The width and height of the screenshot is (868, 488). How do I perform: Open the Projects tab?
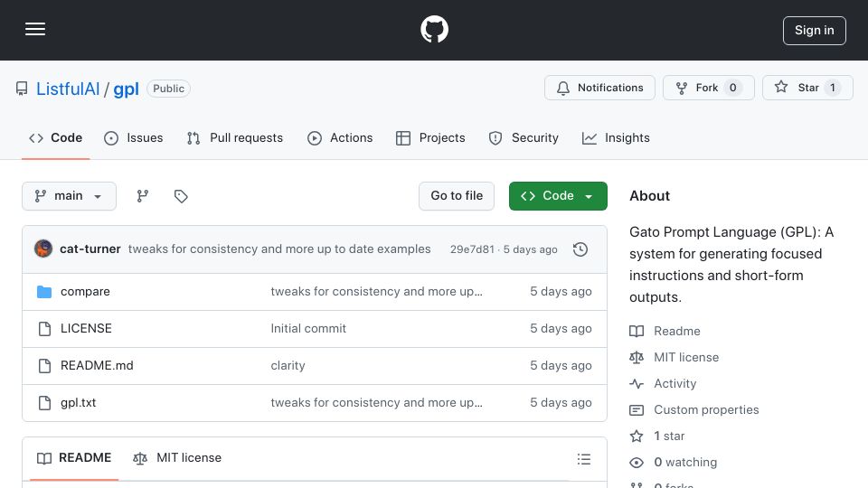coord(430,137)
